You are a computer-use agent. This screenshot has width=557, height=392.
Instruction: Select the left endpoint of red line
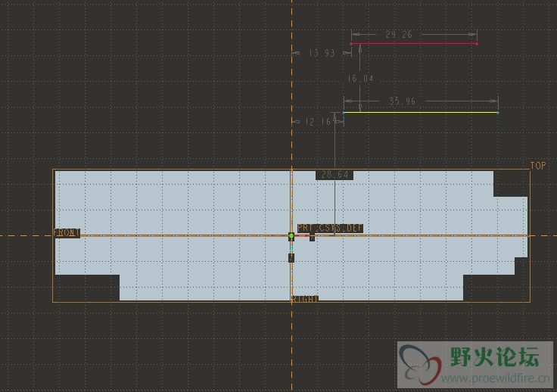point(351,44)
